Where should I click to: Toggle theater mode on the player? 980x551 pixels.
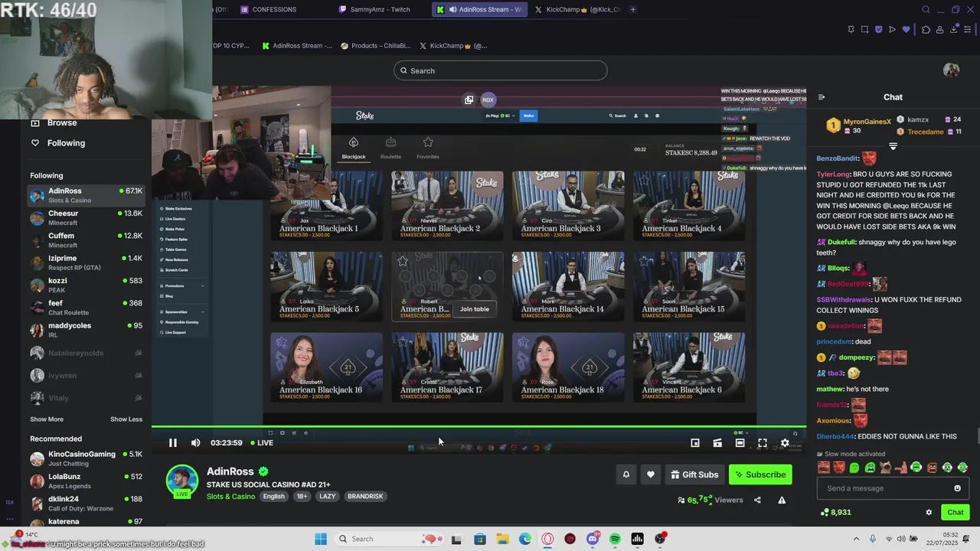pyautogui.click(x=740, y=443)
